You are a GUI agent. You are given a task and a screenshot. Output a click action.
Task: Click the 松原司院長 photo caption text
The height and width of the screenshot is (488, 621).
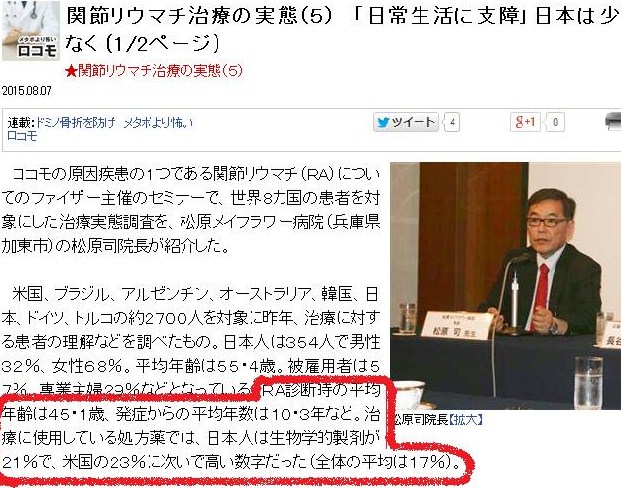(421, 419)
